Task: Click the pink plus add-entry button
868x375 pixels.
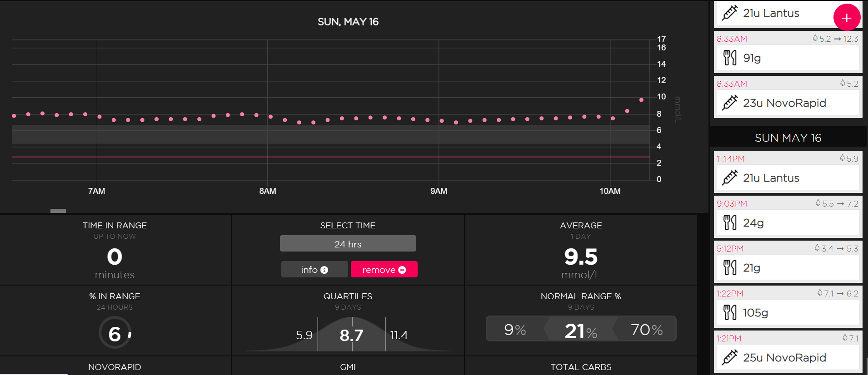Action: [846, 18]
